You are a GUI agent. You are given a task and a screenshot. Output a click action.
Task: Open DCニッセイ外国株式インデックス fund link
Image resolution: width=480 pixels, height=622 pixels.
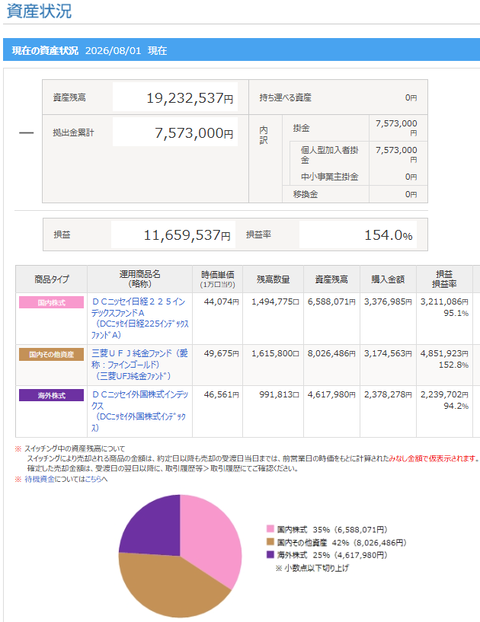(140, 411)
